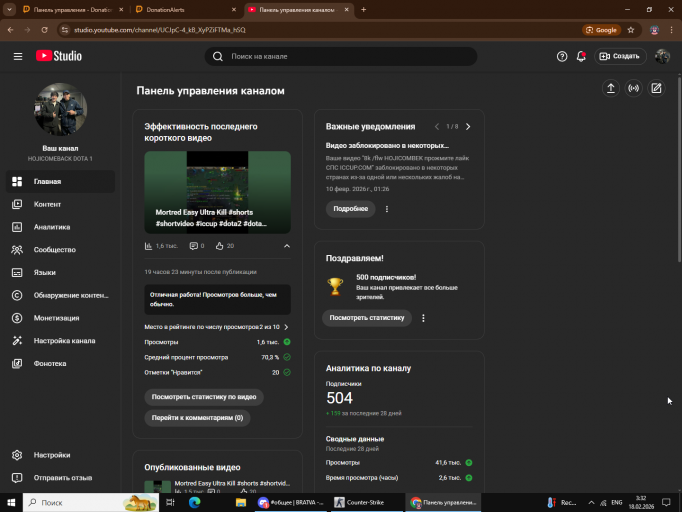Open Microsoft Edge from the taskbar
This screenshot has width=682, height=512.
(194, 503)
